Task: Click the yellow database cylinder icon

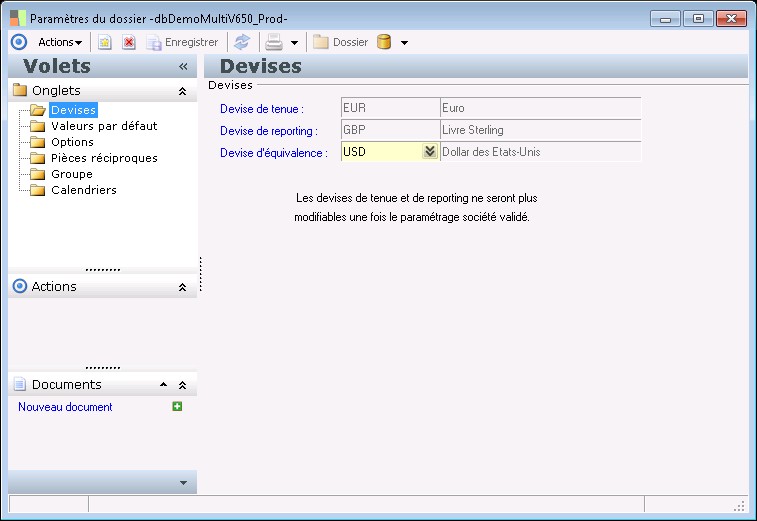Action: pos(384,42)
